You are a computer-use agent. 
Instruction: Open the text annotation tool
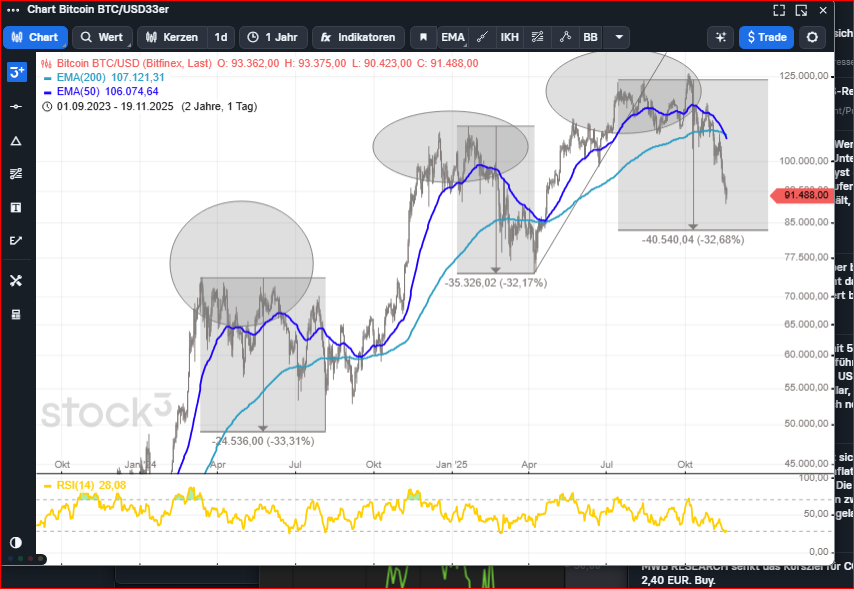pos(16,207)
